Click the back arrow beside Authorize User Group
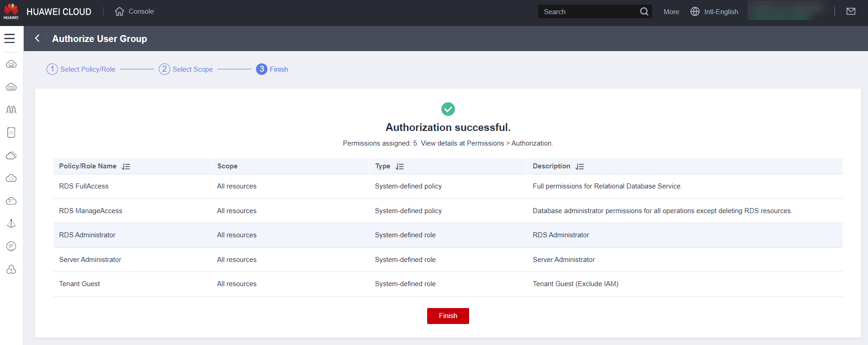This screenshot has width=868, height=345. pos(37,38)
